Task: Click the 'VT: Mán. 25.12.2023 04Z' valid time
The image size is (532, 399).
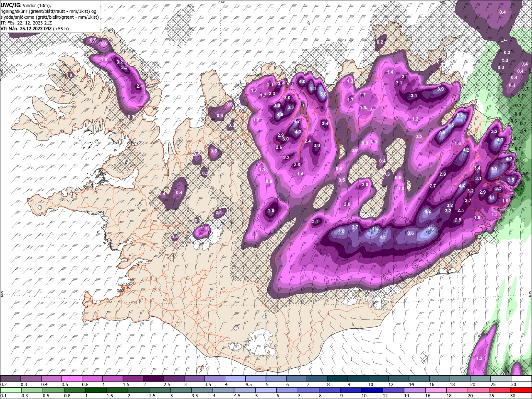Action: [x=26, y=29]
